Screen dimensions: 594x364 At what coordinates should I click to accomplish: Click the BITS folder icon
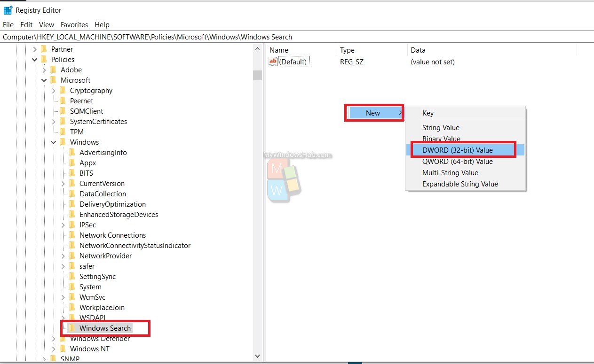click(72, 173)
